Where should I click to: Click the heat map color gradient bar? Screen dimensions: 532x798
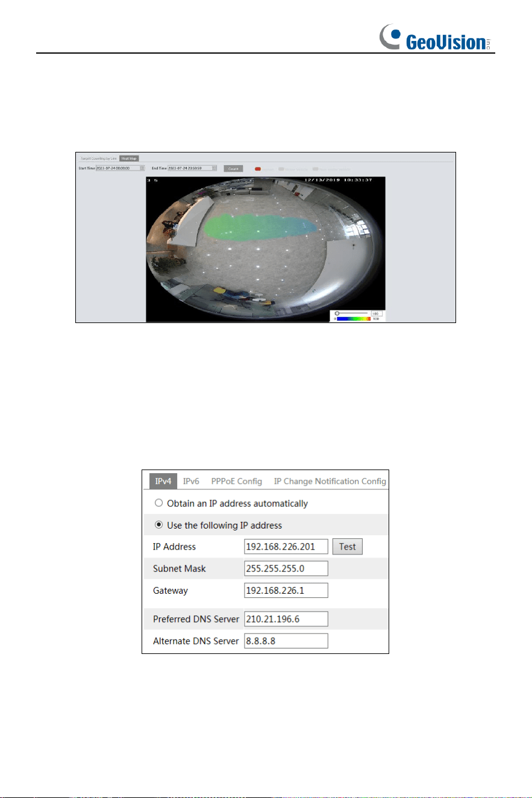coord(354,319)
